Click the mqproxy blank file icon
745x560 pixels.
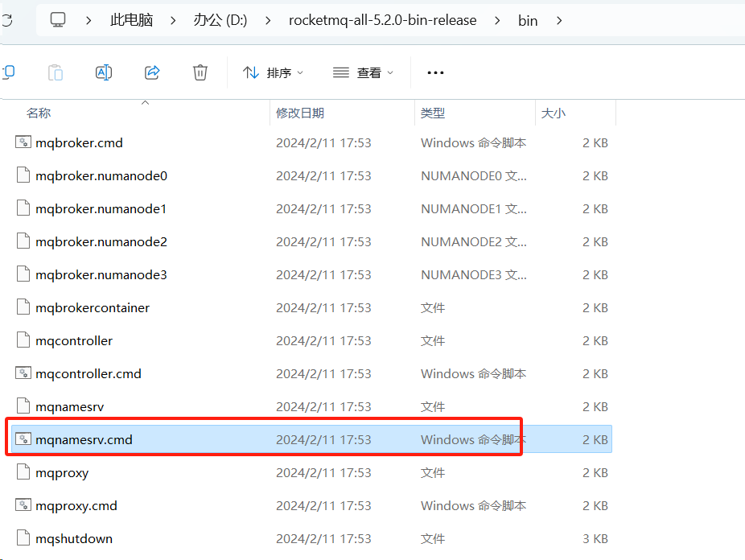click(x=23, y=472)
